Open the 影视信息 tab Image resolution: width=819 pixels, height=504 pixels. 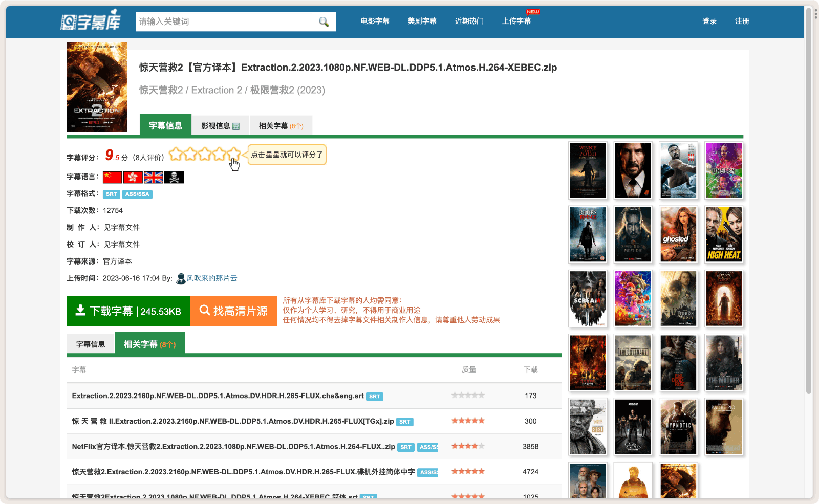(x=220, y=126)
